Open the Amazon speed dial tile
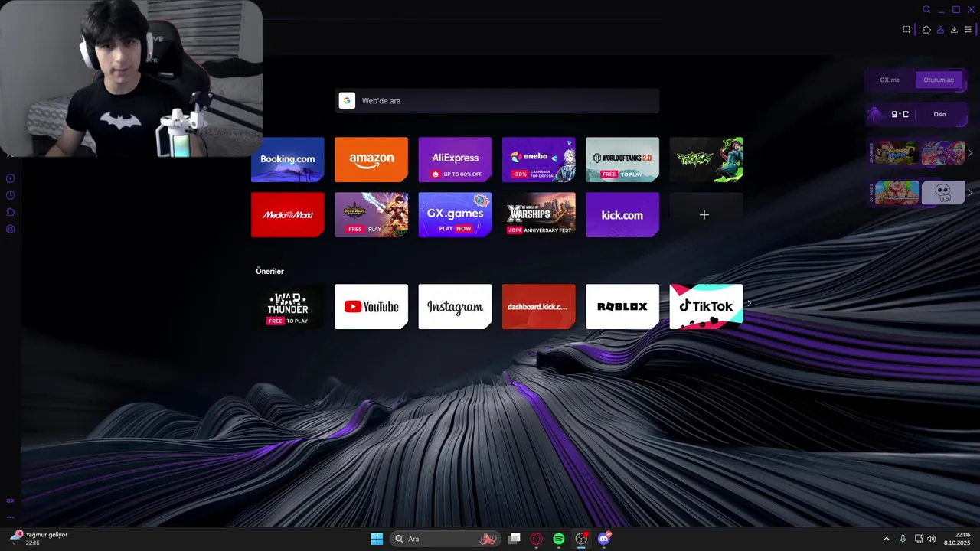 pos(371,159)
